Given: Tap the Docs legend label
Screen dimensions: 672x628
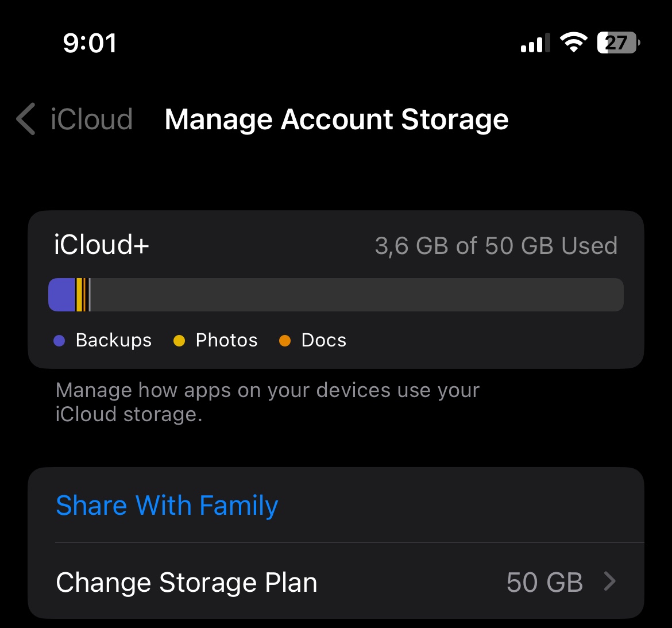Looking at the screenshot, I should tap(323, 341).
